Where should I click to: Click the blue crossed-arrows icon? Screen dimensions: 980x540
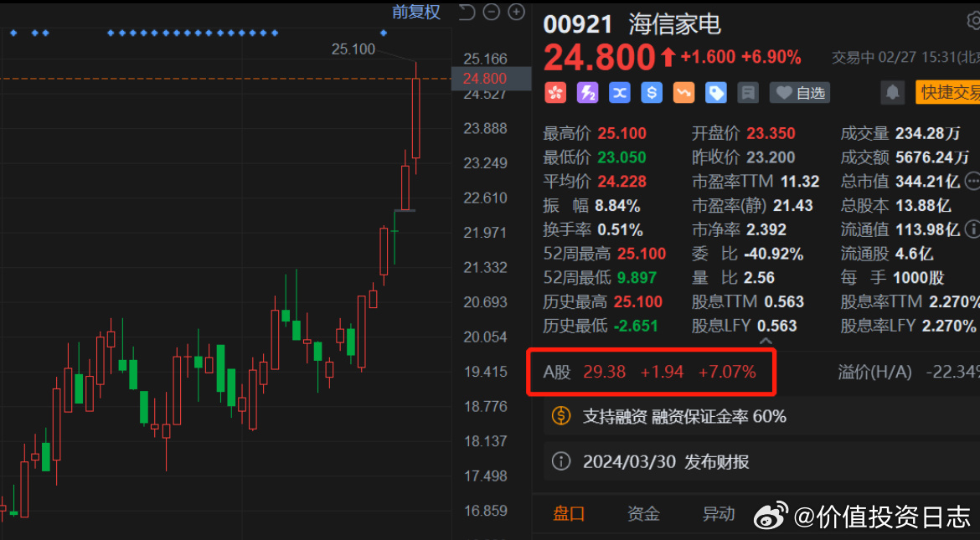click(x=619, y=93)
